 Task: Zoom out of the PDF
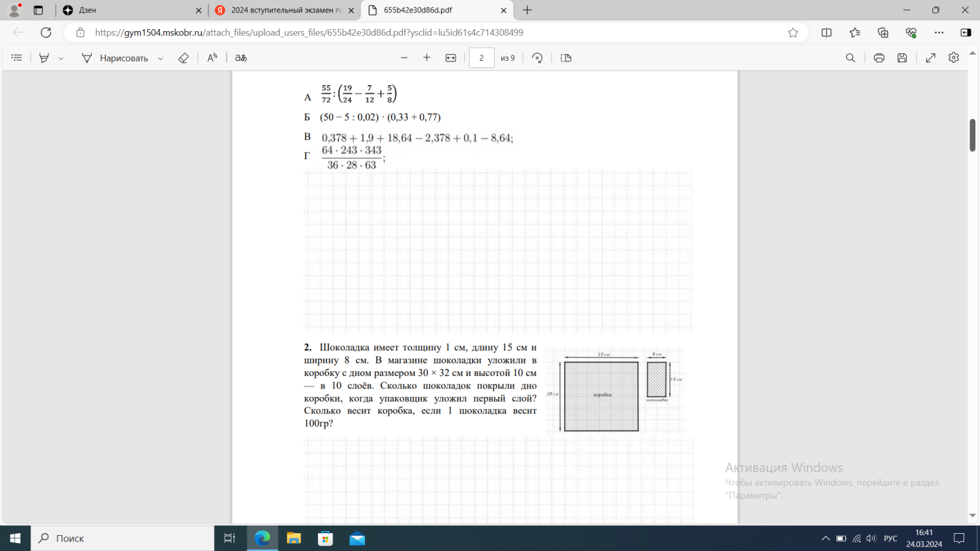click(x=404, y=58)
